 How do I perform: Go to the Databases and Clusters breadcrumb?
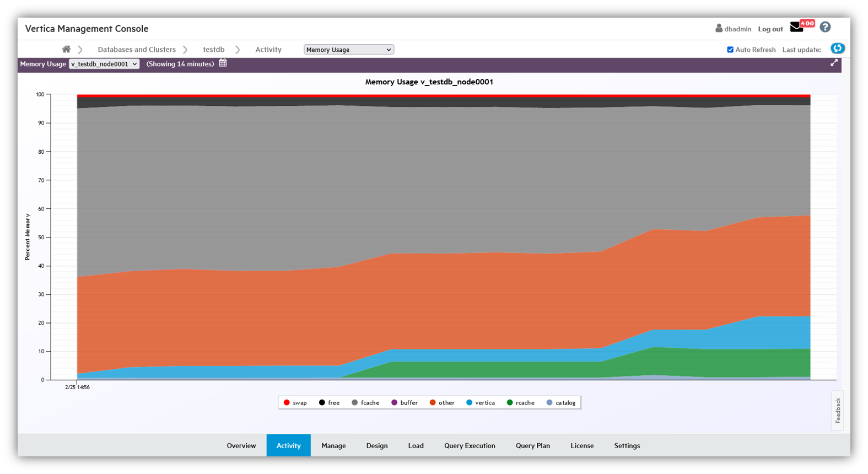pos(137,50)
